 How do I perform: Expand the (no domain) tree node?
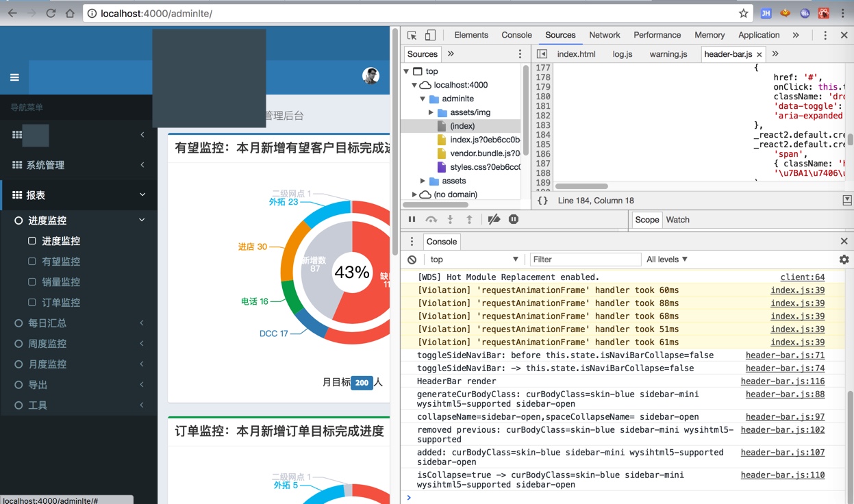click(x=414, y=194)
